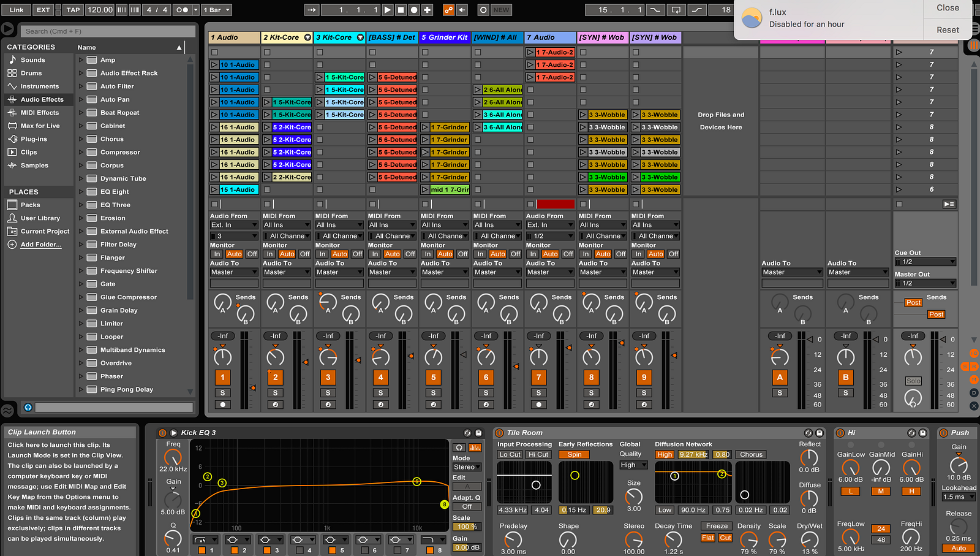Click the browser search field
980x556 pixels.
point(108,31)
